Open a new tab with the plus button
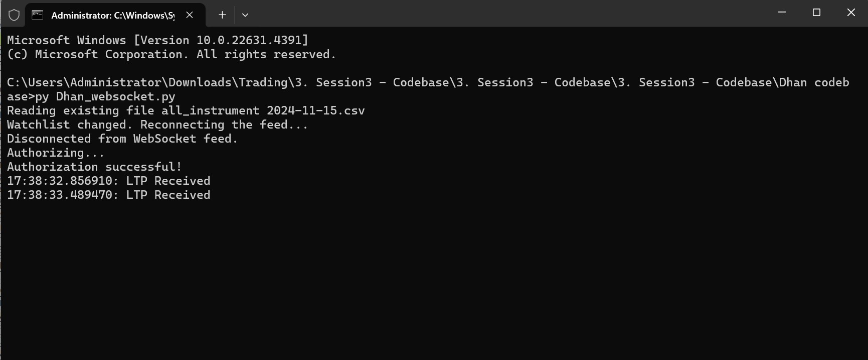 click(x=222, y=15)
